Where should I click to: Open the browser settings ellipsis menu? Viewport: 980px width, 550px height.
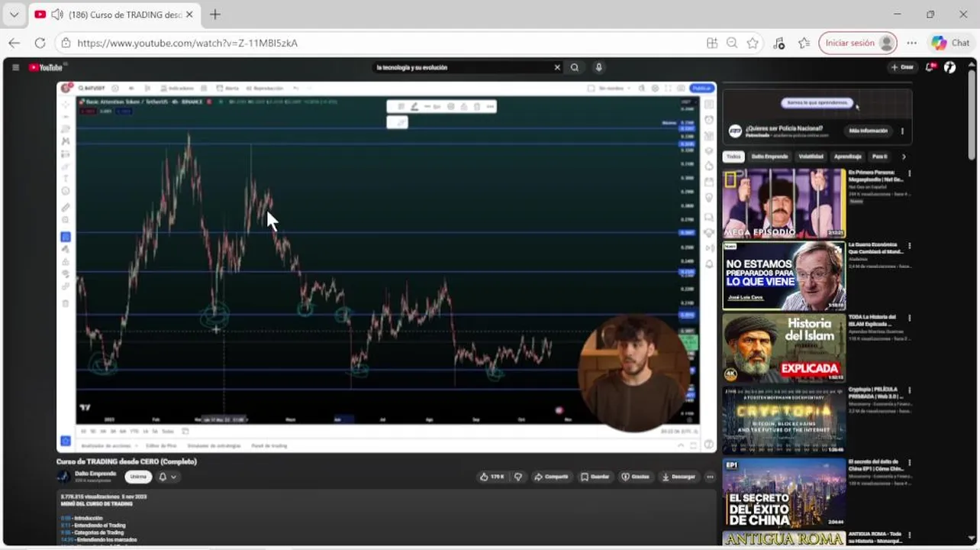[x=911, y=44]
